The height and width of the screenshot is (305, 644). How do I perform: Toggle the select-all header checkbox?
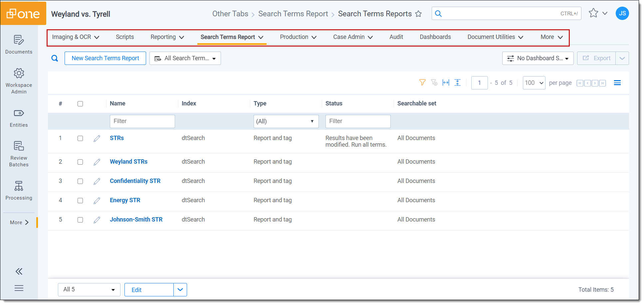[80, 104]
